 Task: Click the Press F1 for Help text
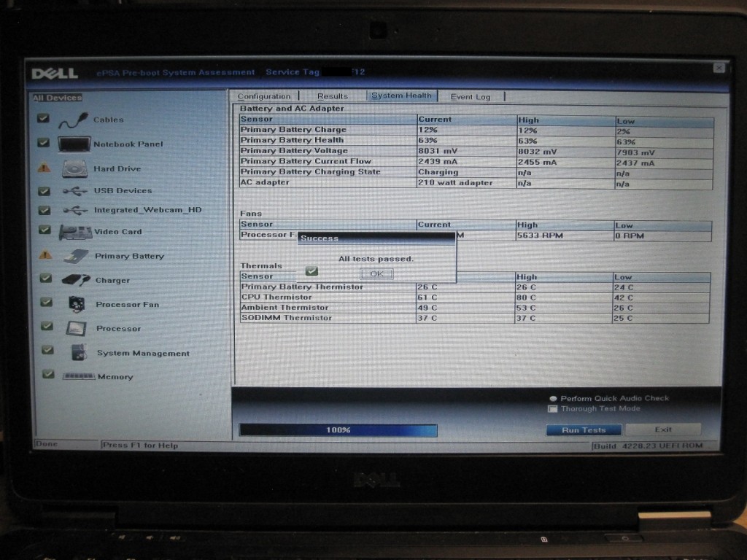(x=141, y=446)
